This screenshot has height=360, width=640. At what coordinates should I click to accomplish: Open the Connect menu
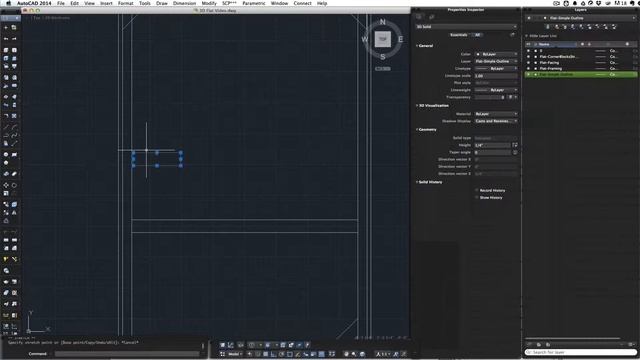click(x=302, y=3)
